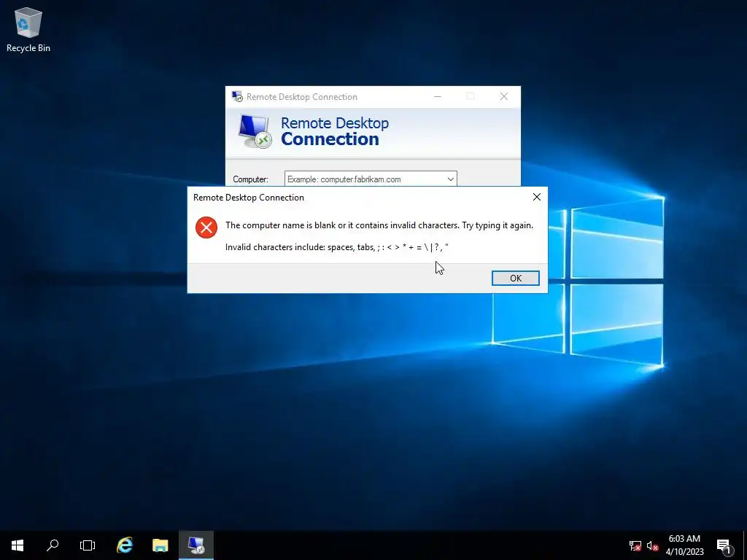The image size is (747, 560).
Task: Click 'The computer name is blank' message text
Action: pos(379,225)
